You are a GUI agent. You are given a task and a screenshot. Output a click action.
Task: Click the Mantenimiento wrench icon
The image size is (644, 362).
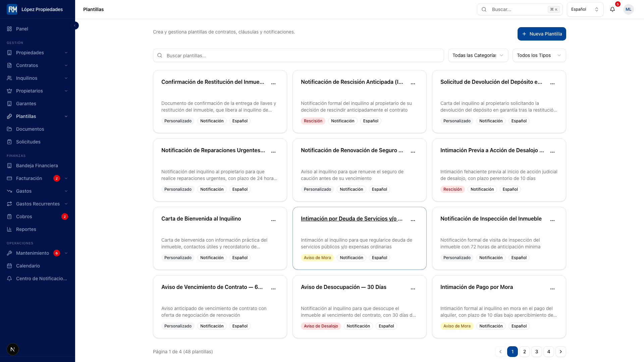click(x=9, y=253)
